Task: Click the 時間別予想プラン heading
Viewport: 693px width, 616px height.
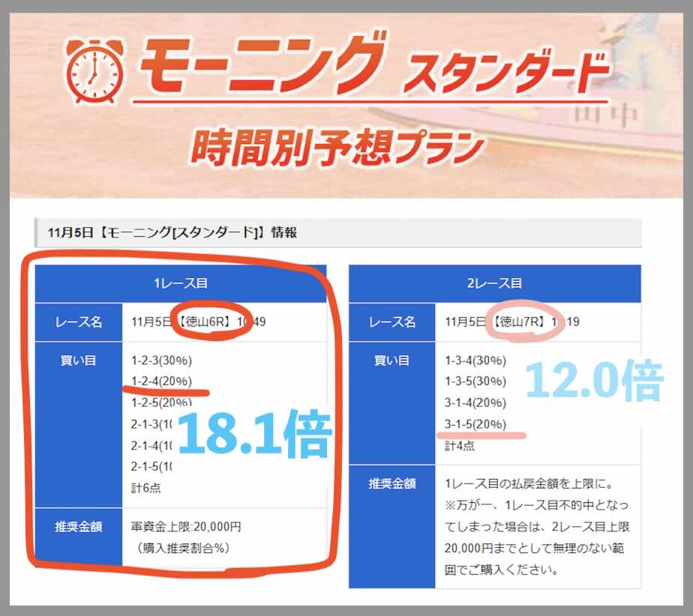Action: tap(336, 146)
